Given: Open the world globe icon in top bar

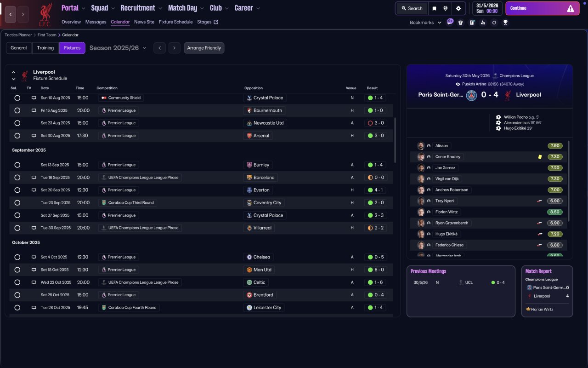Looking at the screenshot, I should (446, 8).
